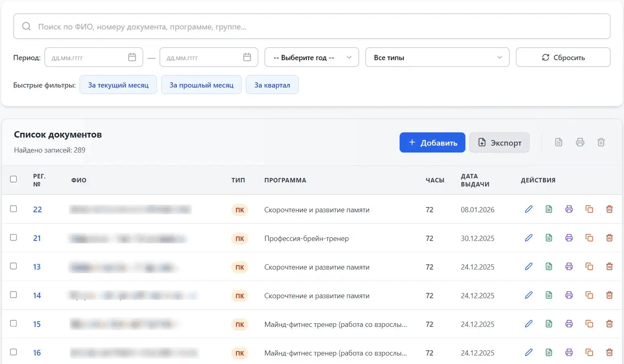
Task: Open registration number 15 link
Action: pyautogui.click(x=37, y=324)
